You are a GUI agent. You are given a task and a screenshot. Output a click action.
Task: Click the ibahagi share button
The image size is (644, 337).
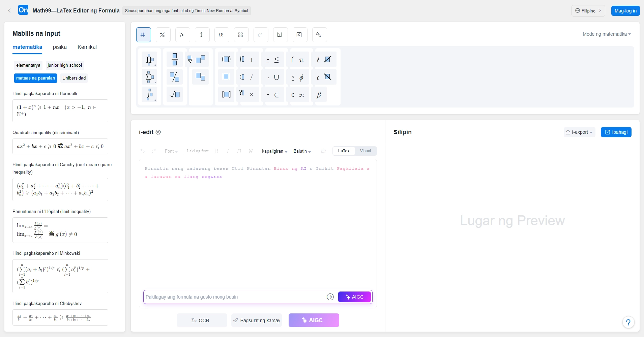point(616,132)
